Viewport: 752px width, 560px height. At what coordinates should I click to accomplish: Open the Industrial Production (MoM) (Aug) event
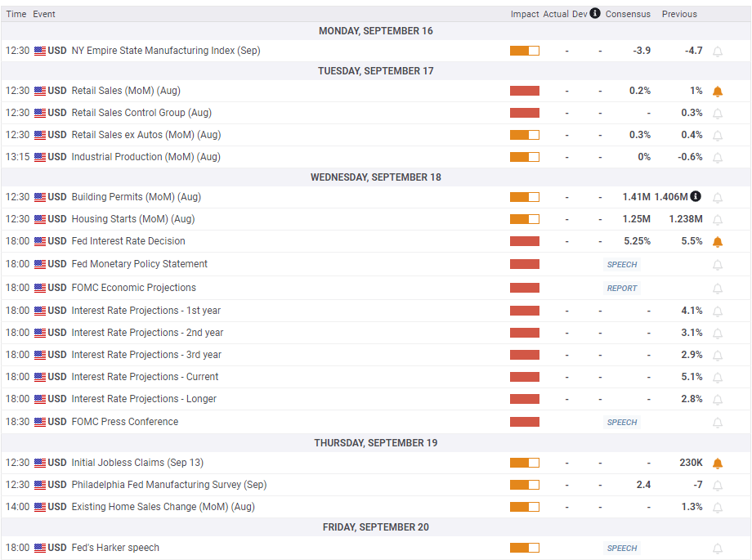145,157
